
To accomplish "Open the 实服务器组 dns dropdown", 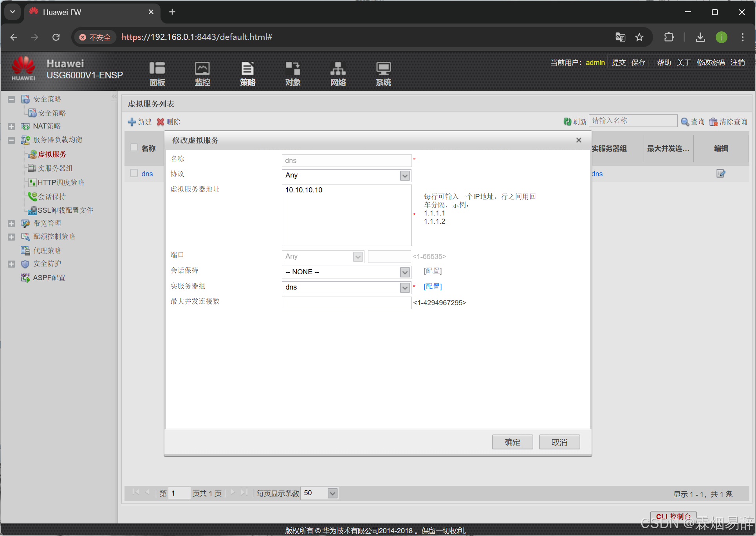I will coord(405,288).
